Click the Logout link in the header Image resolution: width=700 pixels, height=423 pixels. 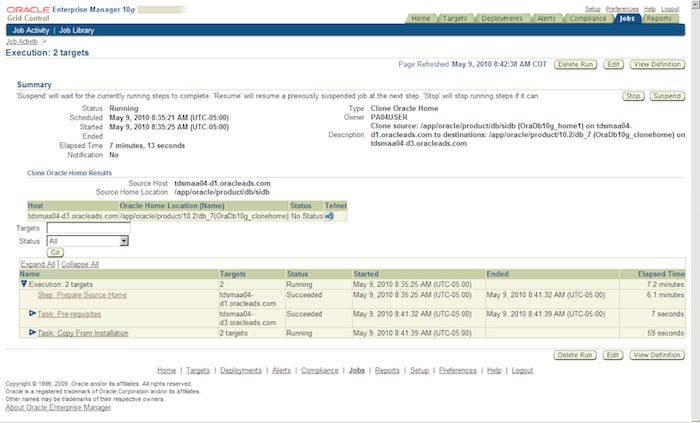pyautogui.click(x=670, y=9)
